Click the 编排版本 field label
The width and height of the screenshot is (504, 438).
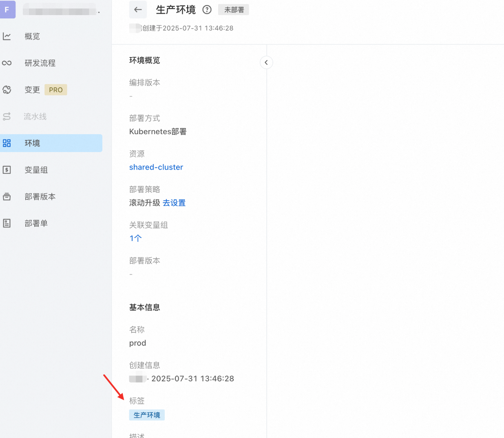pyautogui.click(x=145, y=82)
